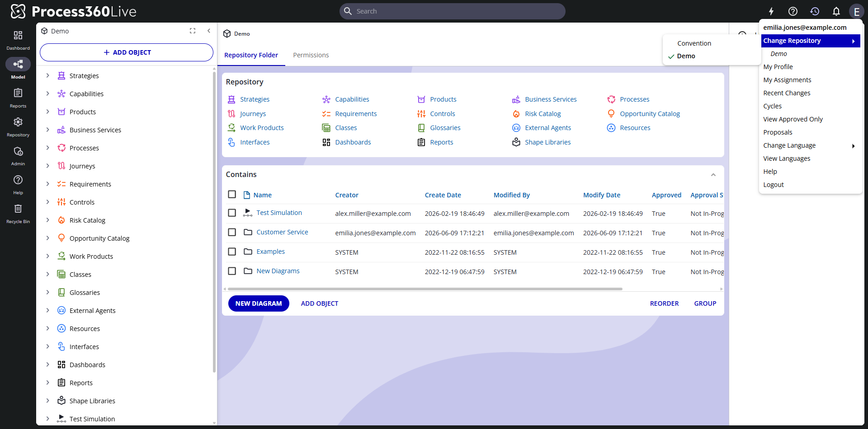868x429 pixels.
Task: Expand the Journeys tree node
Action: point(48,166)
